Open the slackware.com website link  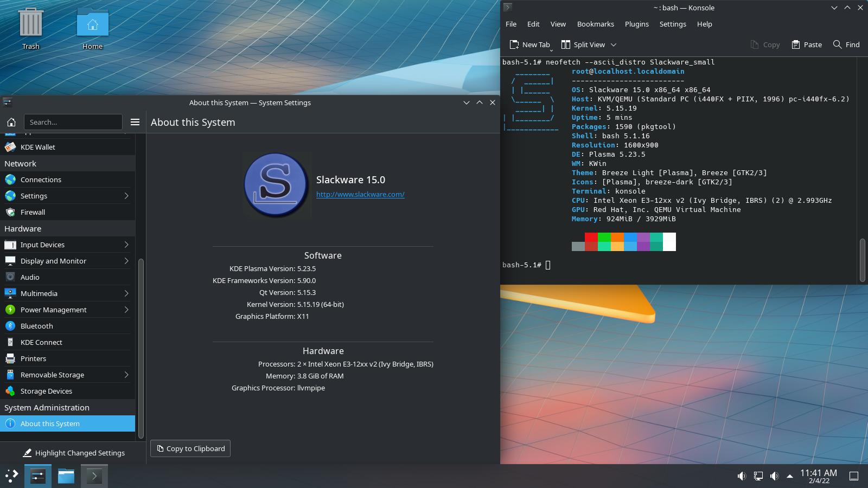360,195
